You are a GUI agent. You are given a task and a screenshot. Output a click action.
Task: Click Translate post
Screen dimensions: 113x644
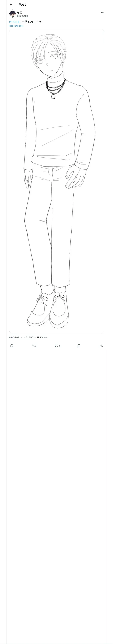click(16, 26)
